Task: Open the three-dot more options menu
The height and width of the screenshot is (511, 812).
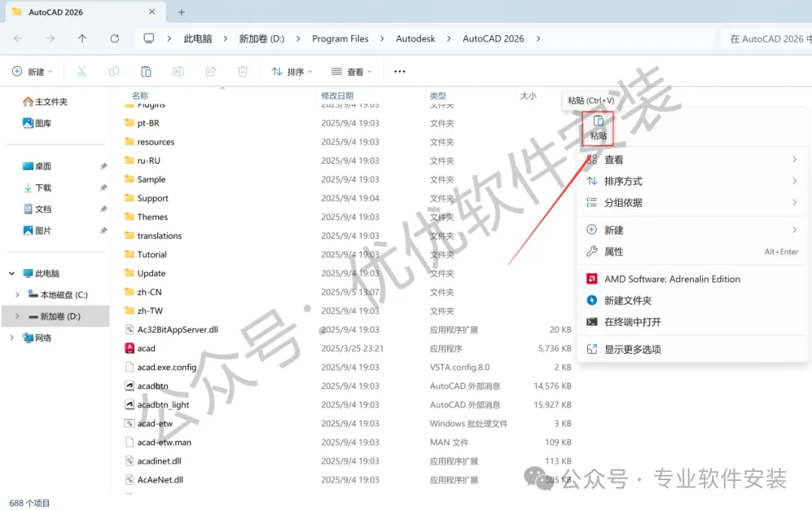Action: [400, 71]
